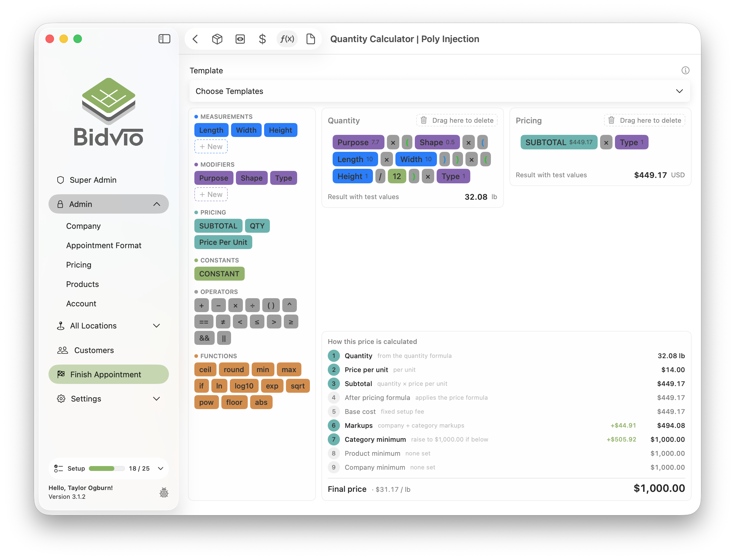
Task: Select the Length measurement chip in palette
Action: click(211, 130)
